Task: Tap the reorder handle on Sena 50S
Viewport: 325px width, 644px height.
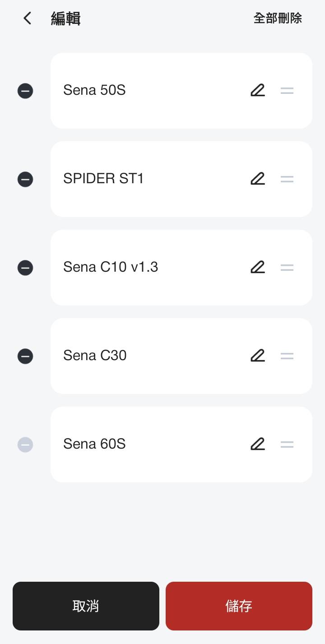Action: click(287, 91)
